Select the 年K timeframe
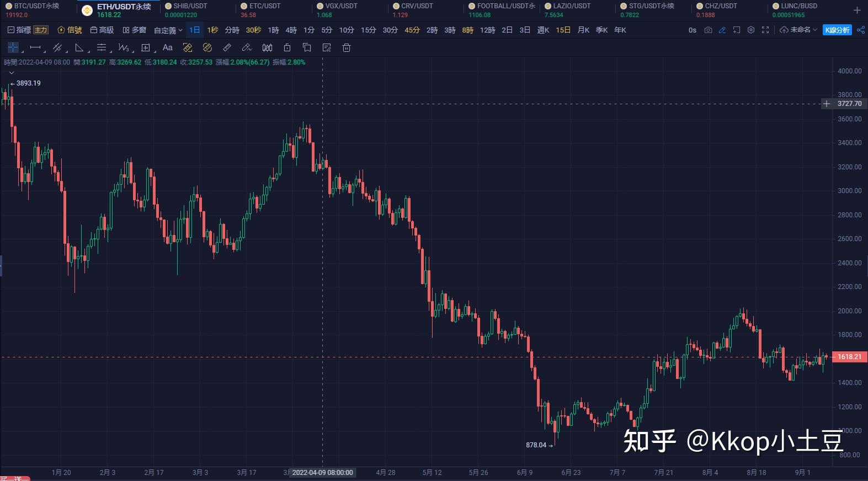This screenshot has height=481, width=868. tap(620, 30)
